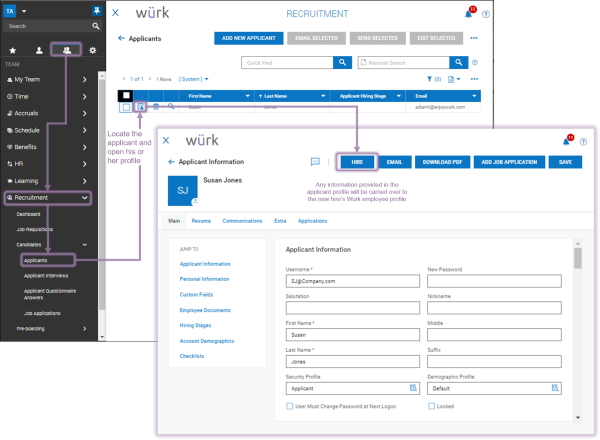Open the filter funnel icon

tap(429, 79)
